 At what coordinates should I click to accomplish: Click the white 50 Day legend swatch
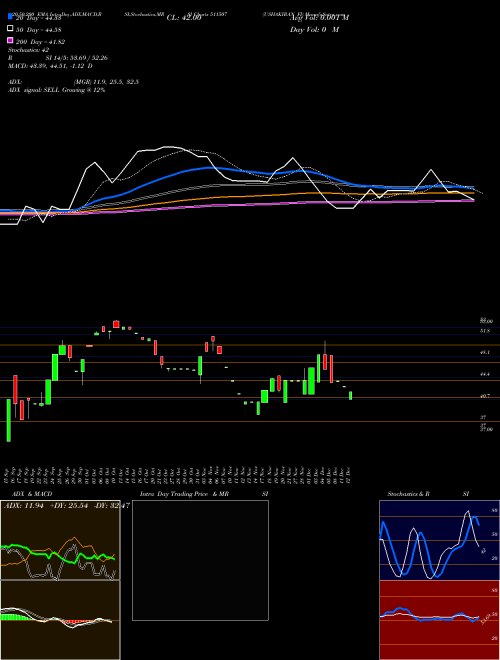[10, 29]
